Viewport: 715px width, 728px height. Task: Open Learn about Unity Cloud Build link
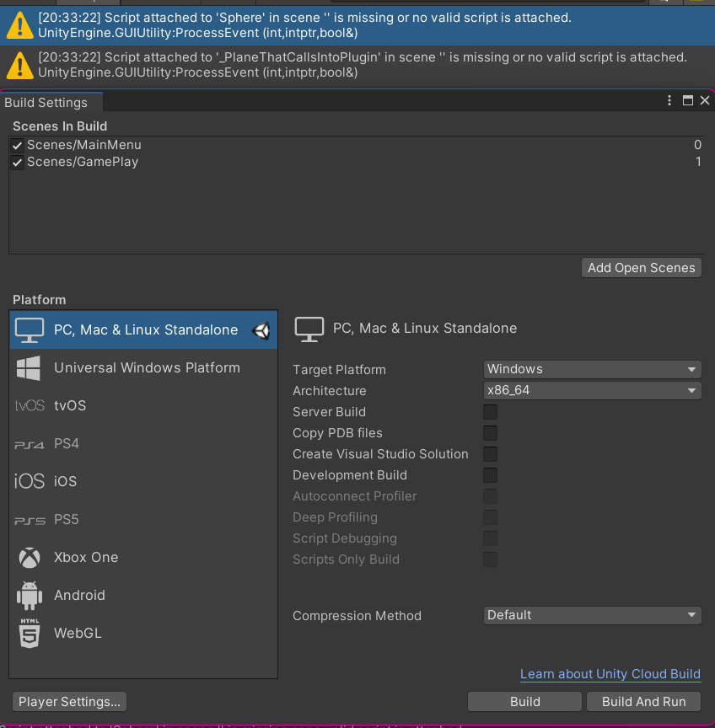coord(610,674)
